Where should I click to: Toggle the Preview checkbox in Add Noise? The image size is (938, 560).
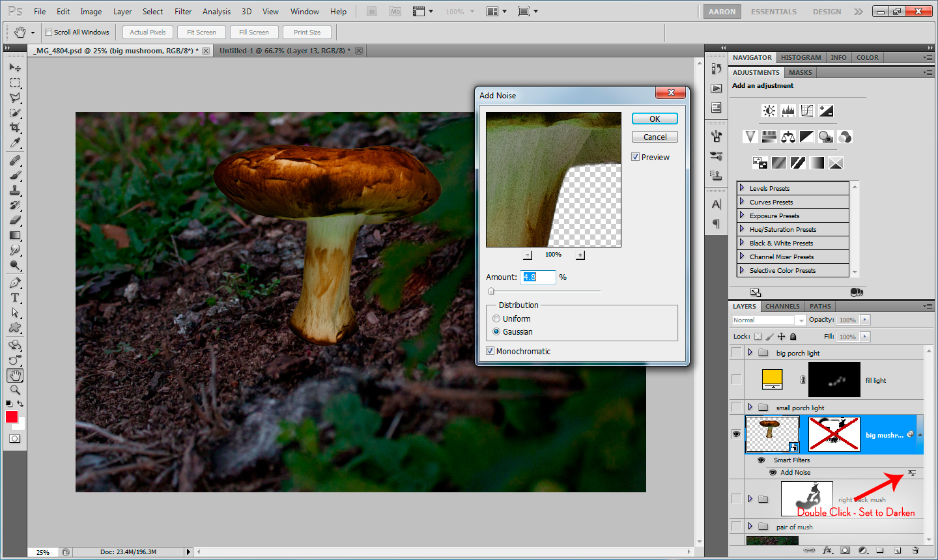(635, 157)
